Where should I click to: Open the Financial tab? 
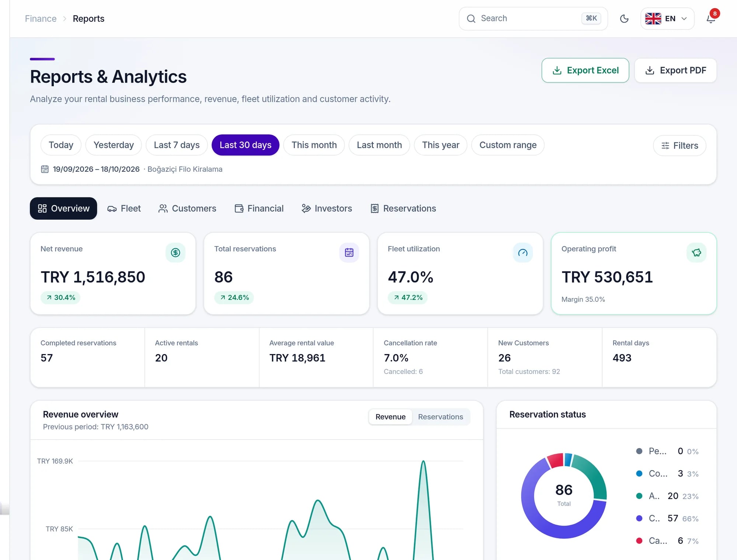point(259,209)
